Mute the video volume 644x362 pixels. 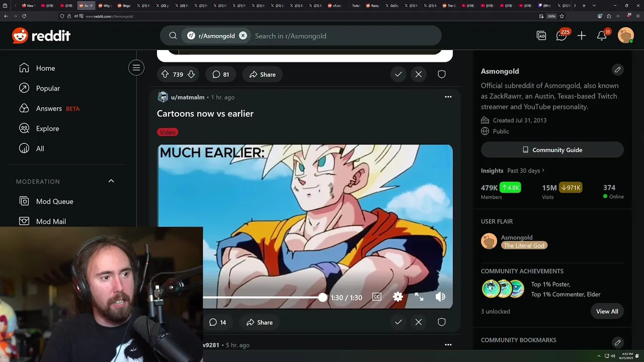tap(440, 297)
